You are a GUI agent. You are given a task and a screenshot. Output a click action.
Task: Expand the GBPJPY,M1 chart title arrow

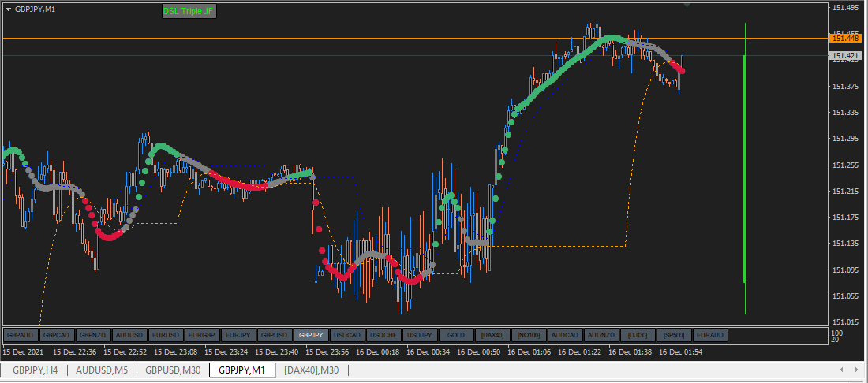tap(9, 9)
